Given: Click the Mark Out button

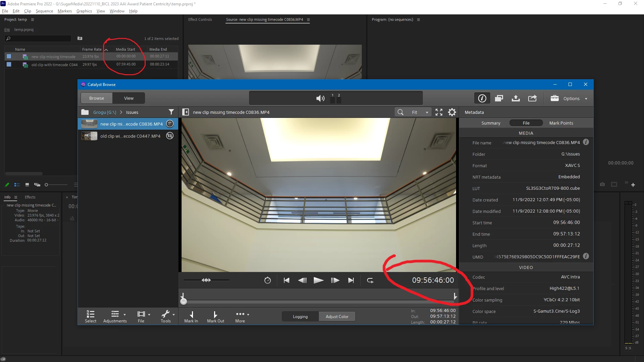Looking at the screenshot, I should [215, 317].
